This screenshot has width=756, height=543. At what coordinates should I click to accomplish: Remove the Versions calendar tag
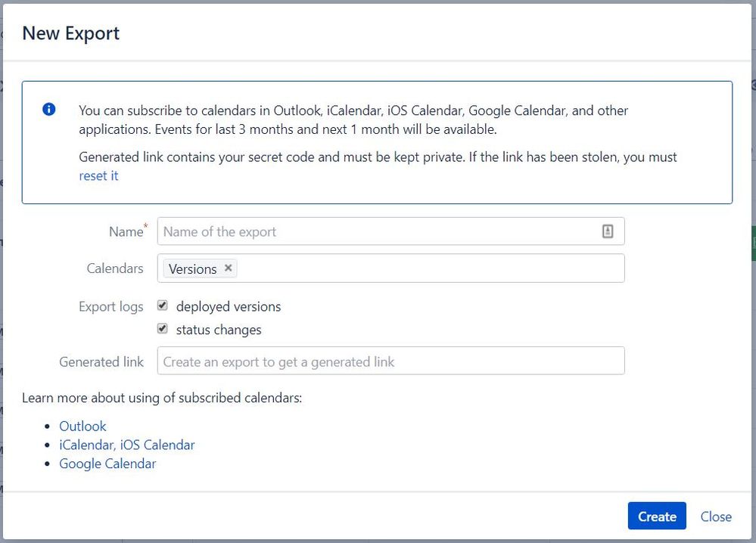[x=229, y=268]
